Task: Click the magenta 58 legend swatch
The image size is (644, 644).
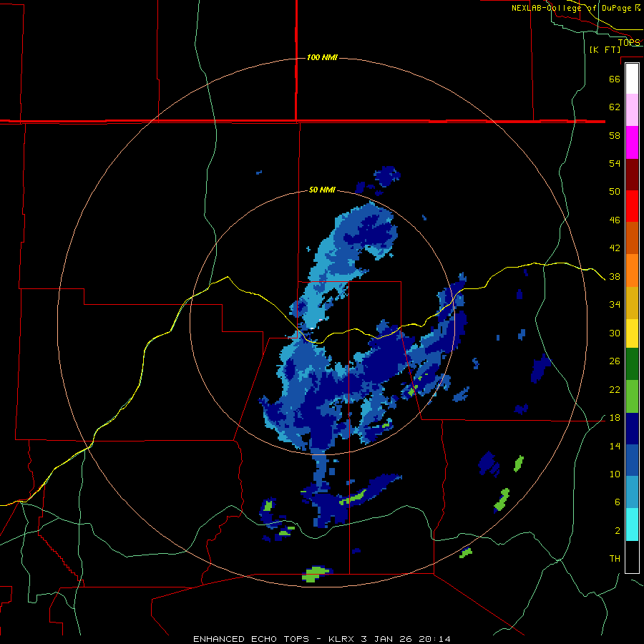Action: (632, 142)
